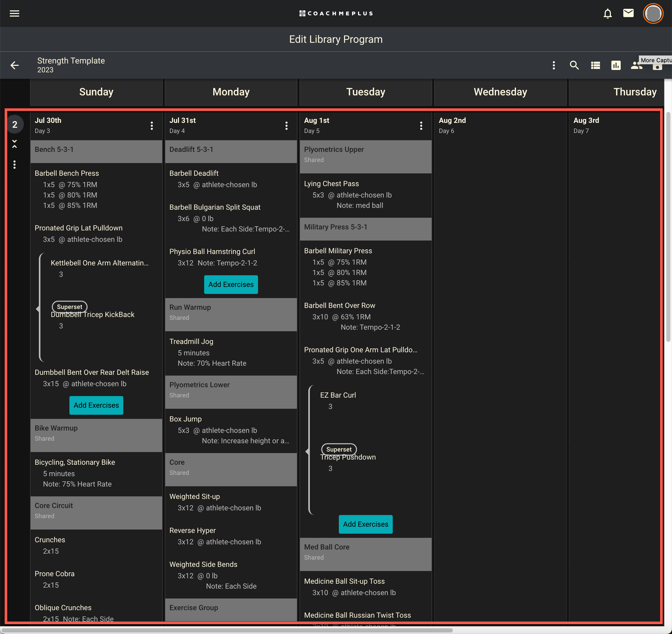Select the Monday column header
This screenshot has height=634, width=672.
click(x=231, y=92)
